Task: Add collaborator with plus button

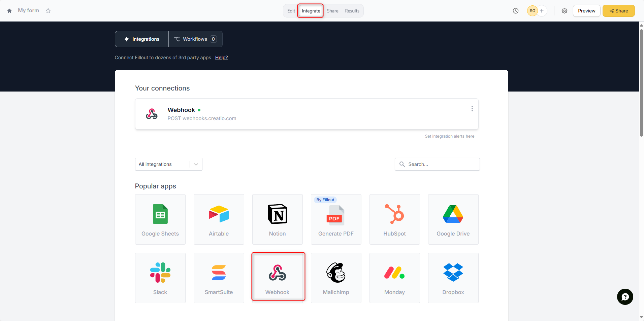Action: coord(542,11)
